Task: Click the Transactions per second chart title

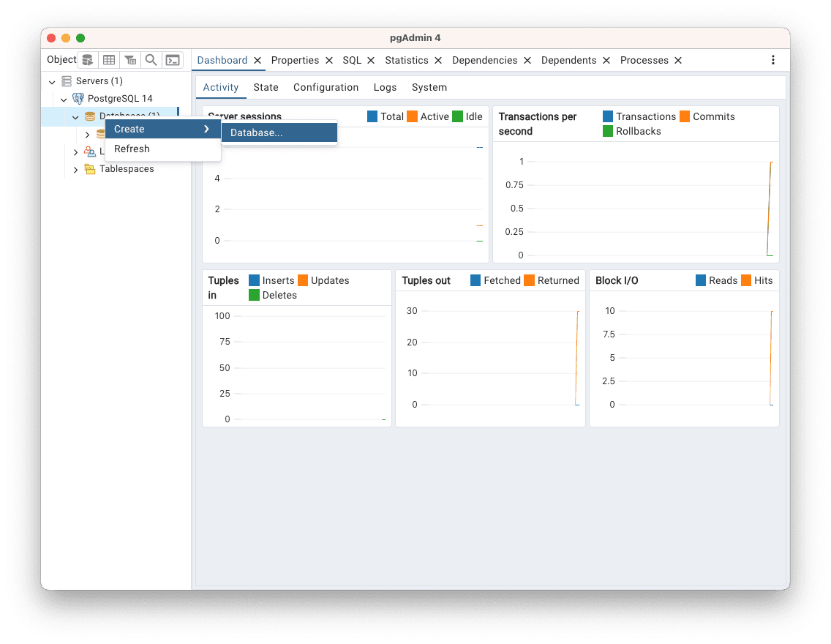Action: tap(538, 124)
